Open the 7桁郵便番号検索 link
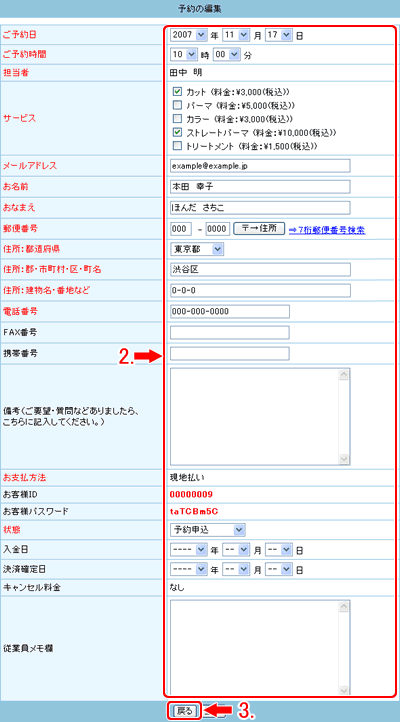 (327, 230)
